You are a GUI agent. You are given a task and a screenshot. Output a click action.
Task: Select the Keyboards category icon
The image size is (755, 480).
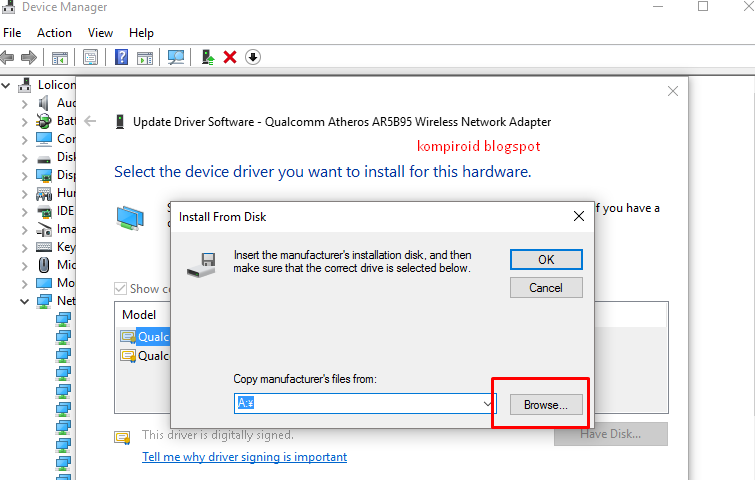click(44, 247)
